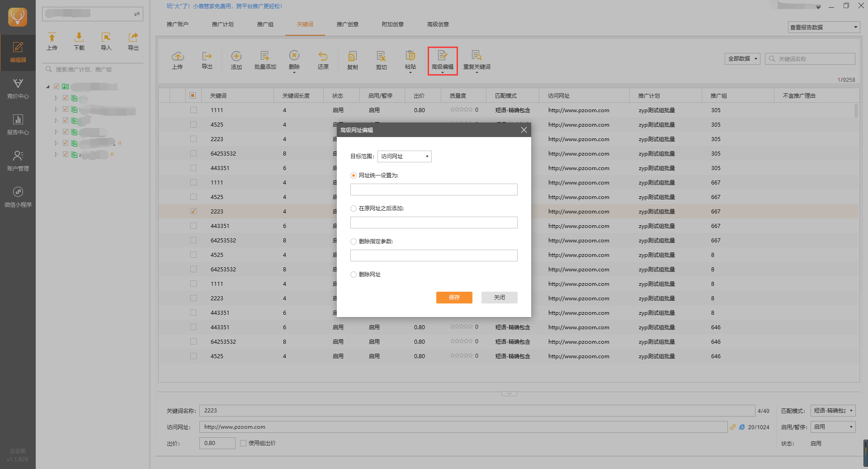Click the app logo at top left
This screenshot has width=868, height=469.
click(18, 17)
